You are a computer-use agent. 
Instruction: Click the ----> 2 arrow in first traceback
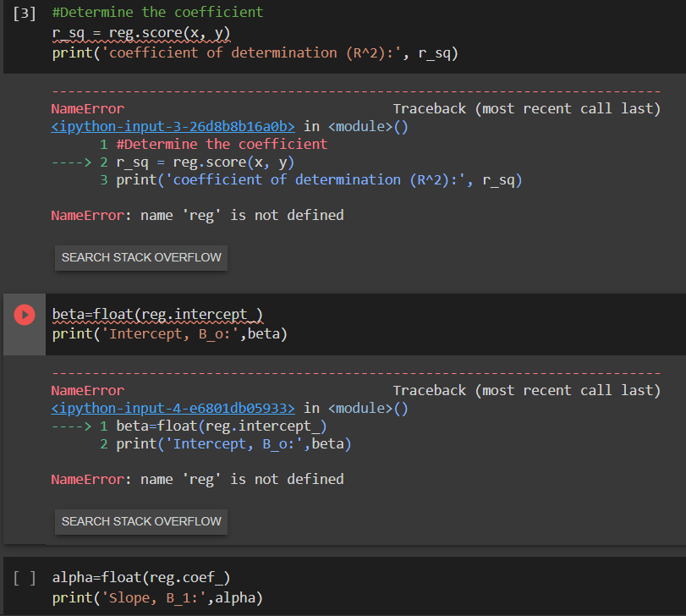(x=73, y=161)
